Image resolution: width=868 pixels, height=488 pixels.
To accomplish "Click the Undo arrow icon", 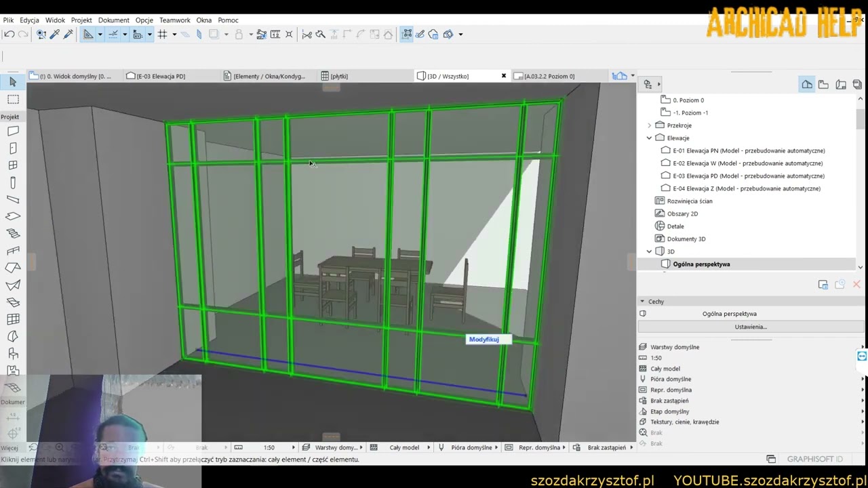I will [9, 35].
